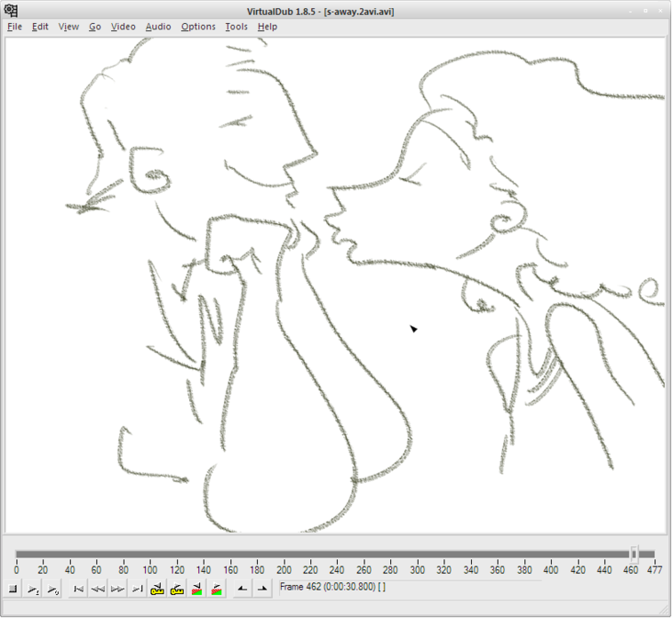Image resolution: width=672 pixels, height=618 pixels.
Task: Maximize the VirtualDub window
Action: coord(645,11)
